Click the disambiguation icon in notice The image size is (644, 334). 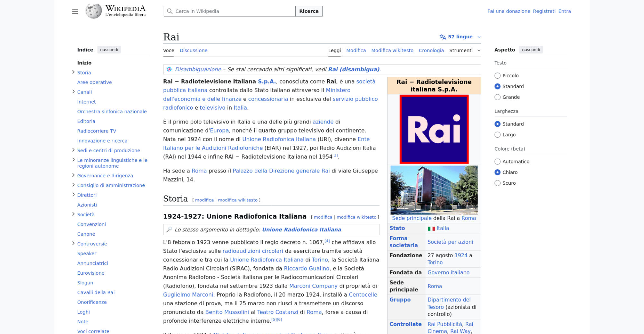(169, 69)
